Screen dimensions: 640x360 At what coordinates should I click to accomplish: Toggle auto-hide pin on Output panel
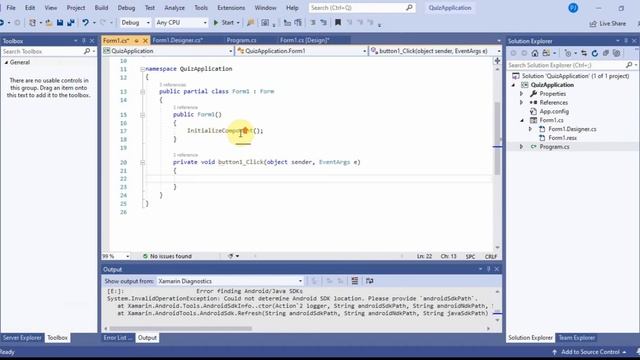[489, 269]
